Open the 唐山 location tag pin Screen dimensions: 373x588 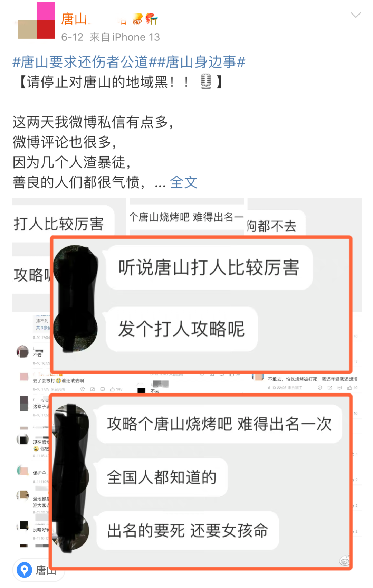pyautogui.click(x=24, y=570)
